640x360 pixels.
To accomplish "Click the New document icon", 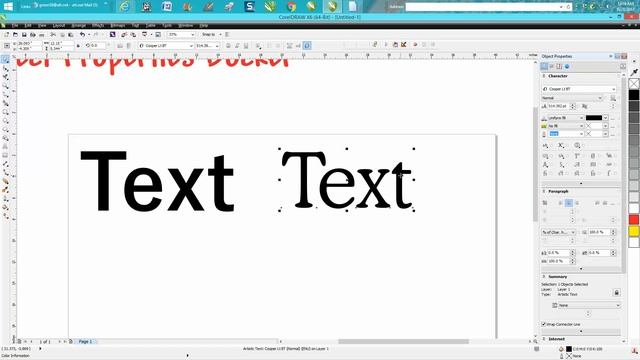I will click(7, 35).
